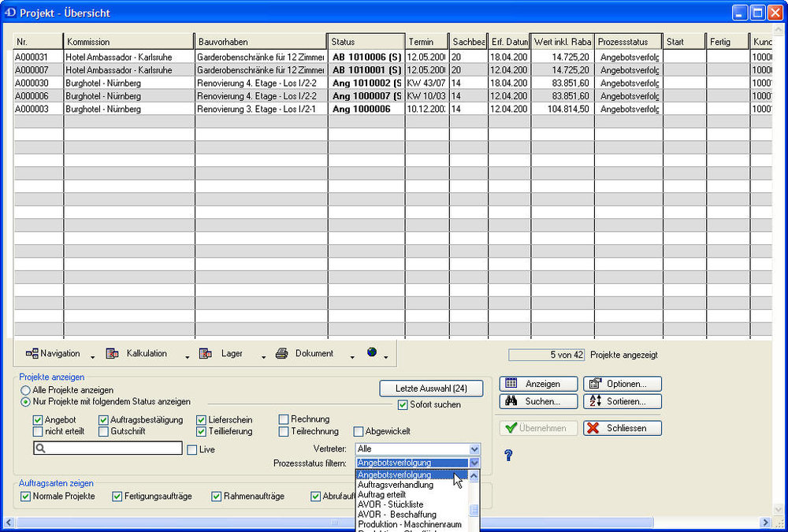Click the Anzeigen button
Viewport: 788px width, 532px height.
point(538,384)
